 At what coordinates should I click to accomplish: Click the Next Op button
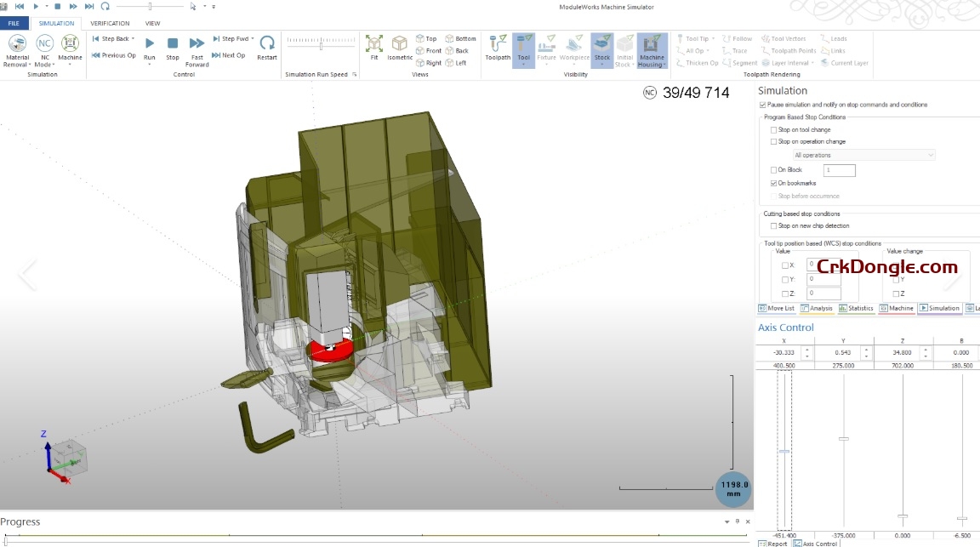pyautogui.click(x=230, y=54)
